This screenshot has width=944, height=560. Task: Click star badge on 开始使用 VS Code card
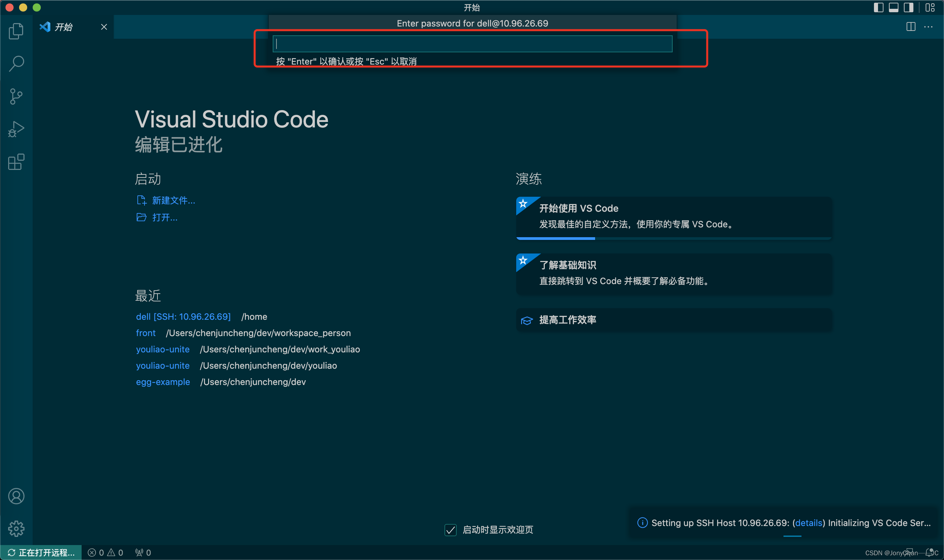(523, 204)
